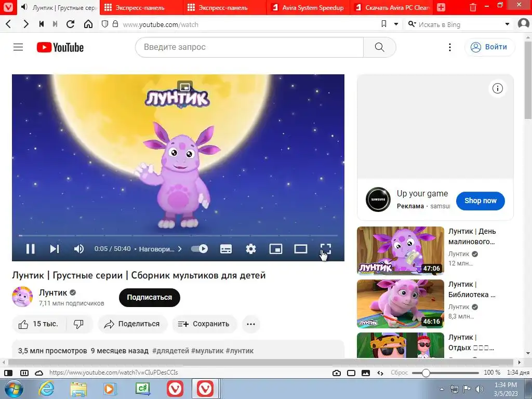This screenshot has height=399, width=532.
Task: Open the Лунтик channel name link
Action: pos(53,292)
